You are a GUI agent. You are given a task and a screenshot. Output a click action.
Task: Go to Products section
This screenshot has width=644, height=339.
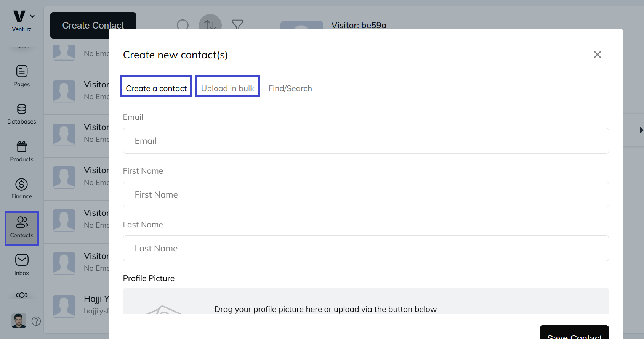(x=22, y=151)
